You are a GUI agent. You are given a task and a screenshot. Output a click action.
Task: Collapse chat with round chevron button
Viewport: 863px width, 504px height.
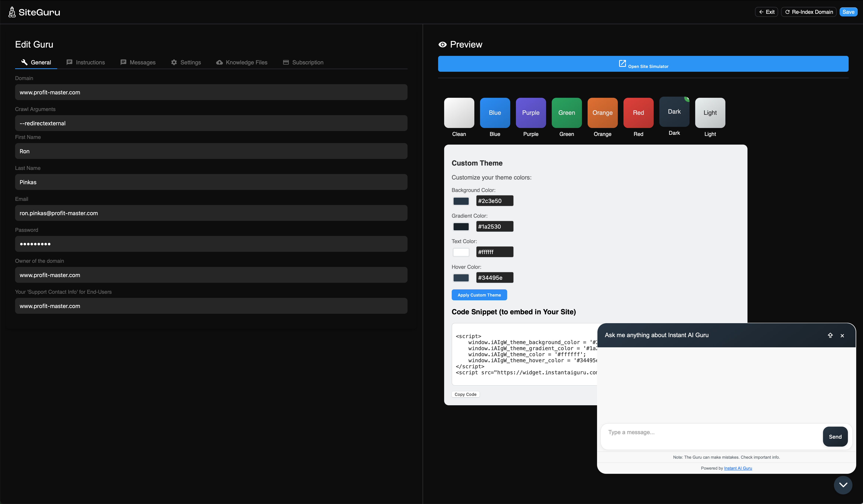coord(843,485)
